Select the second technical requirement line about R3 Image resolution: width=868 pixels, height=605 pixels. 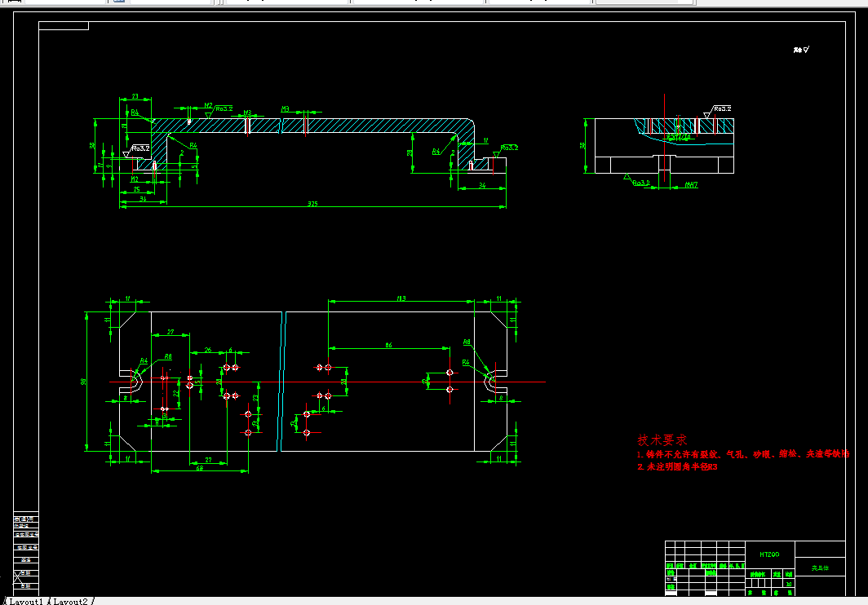[677, 466]
